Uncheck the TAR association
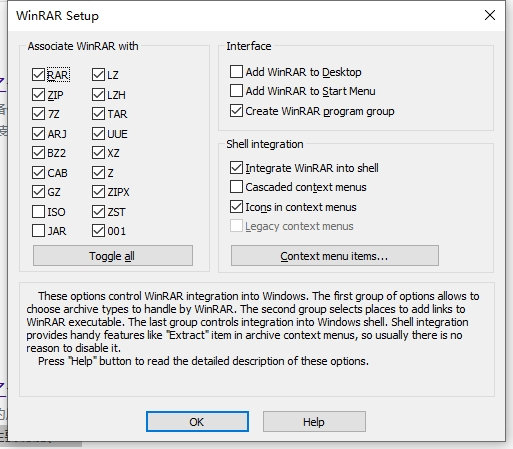Screen dimensions: 513x449 (98, 114)
